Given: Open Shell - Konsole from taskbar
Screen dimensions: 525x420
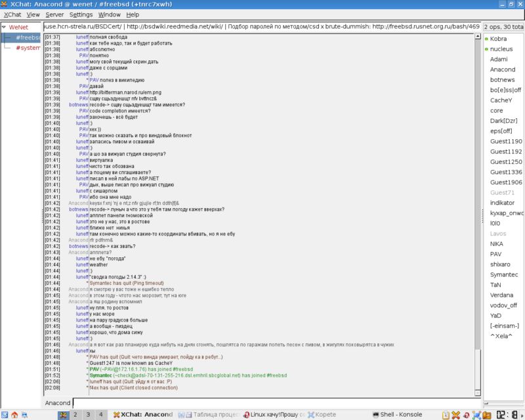Looking at the screenshot, I should [x=398, y=415].
